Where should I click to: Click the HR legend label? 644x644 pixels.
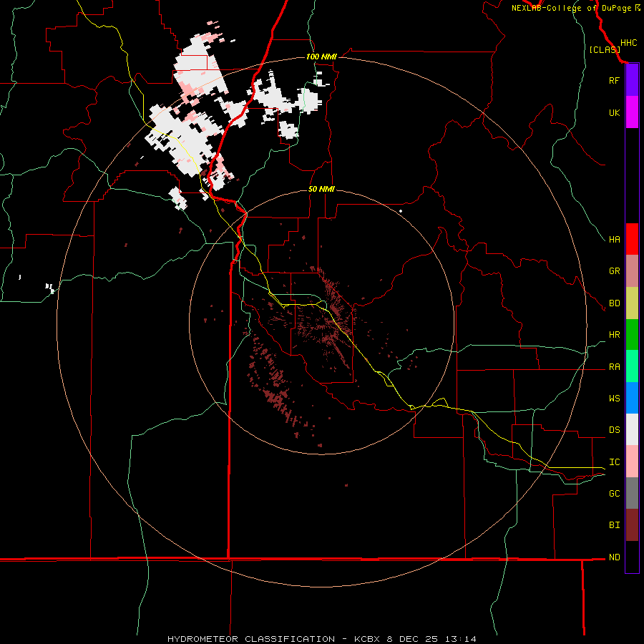(x=614, y=335)
